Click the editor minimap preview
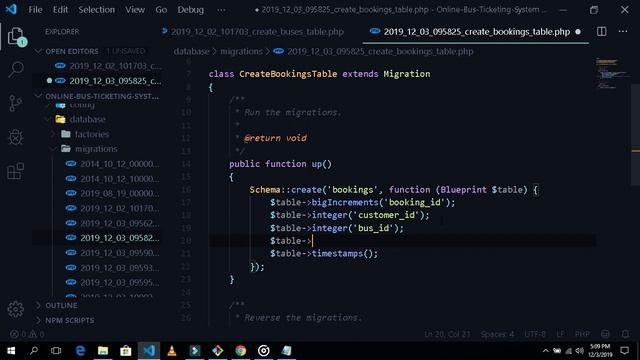The width and height of the screenshot is (640, 360). point(612,73)
